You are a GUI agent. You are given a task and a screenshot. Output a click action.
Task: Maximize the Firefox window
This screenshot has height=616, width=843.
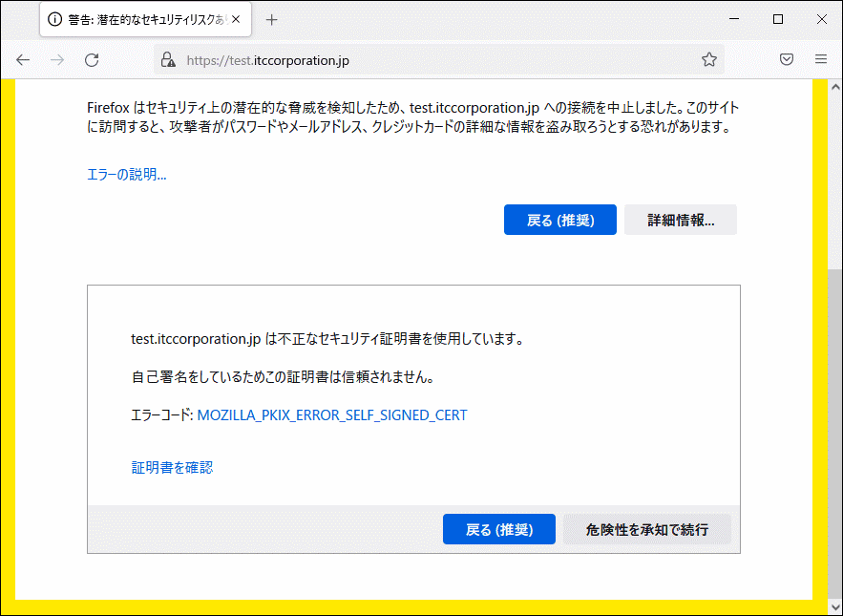[x=778, y=19]
